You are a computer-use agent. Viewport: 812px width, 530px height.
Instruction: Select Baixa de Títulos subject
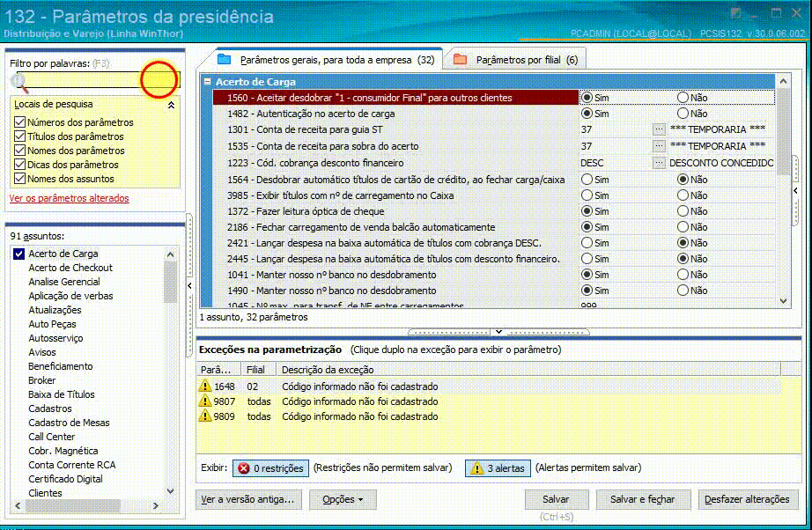point(62,394)
